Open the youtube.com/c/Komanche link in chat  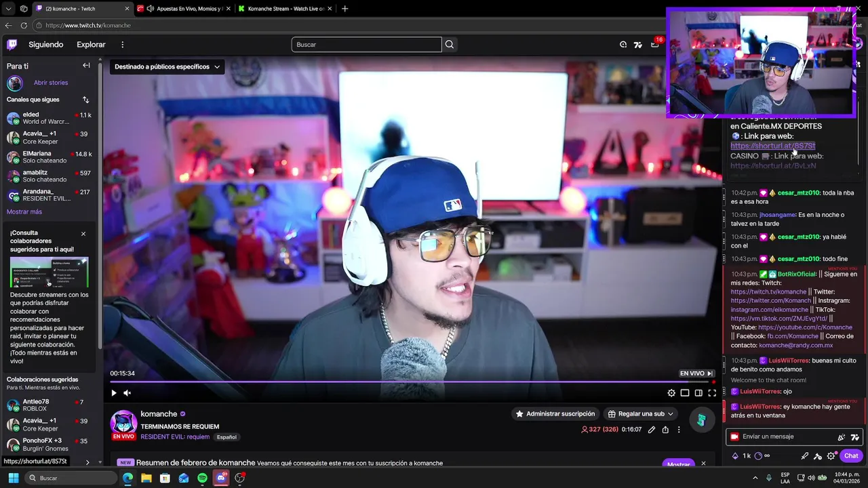[805, 327]
